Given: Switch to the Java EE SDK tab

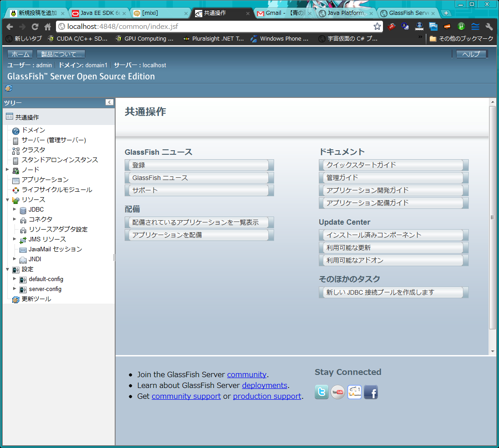Looking at the screenshot, I should [x=98, y=13].
